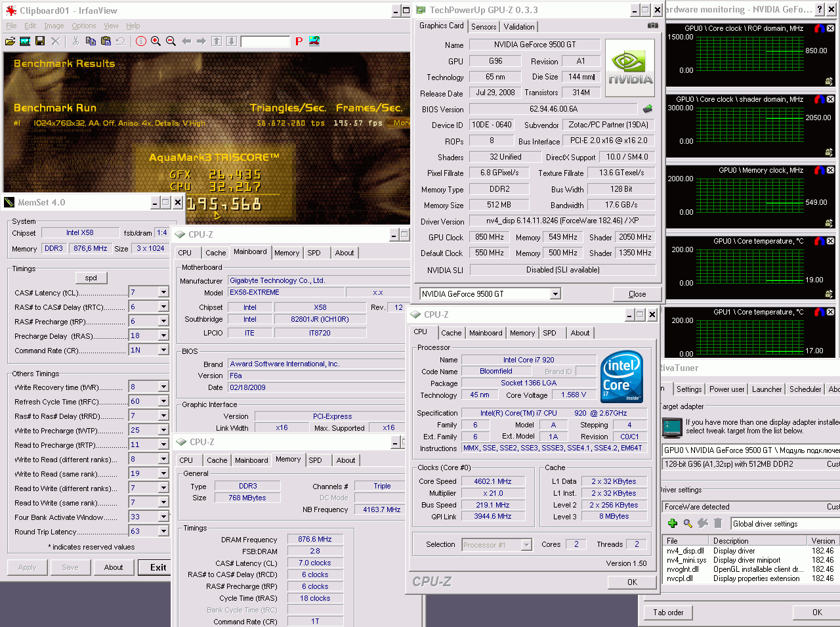Open IrfanView's File menu
Viewport: 840px width, 627px height.
(x=12, y=26)
